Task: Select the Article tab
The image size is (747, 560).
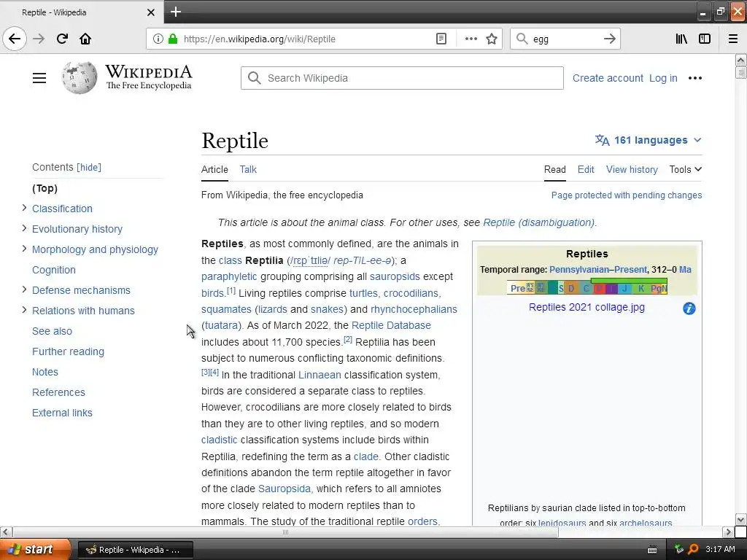Action: coord(214,169)
